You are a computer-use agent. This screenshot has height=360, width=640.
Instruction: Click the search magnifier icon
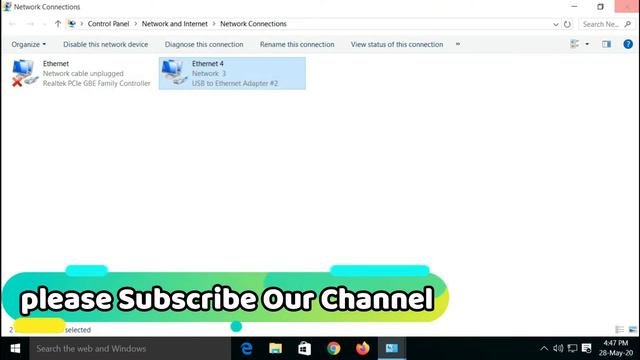628,24
